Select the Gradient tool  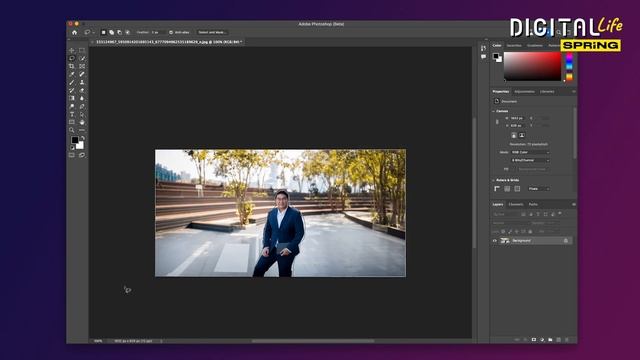[72, 98]
